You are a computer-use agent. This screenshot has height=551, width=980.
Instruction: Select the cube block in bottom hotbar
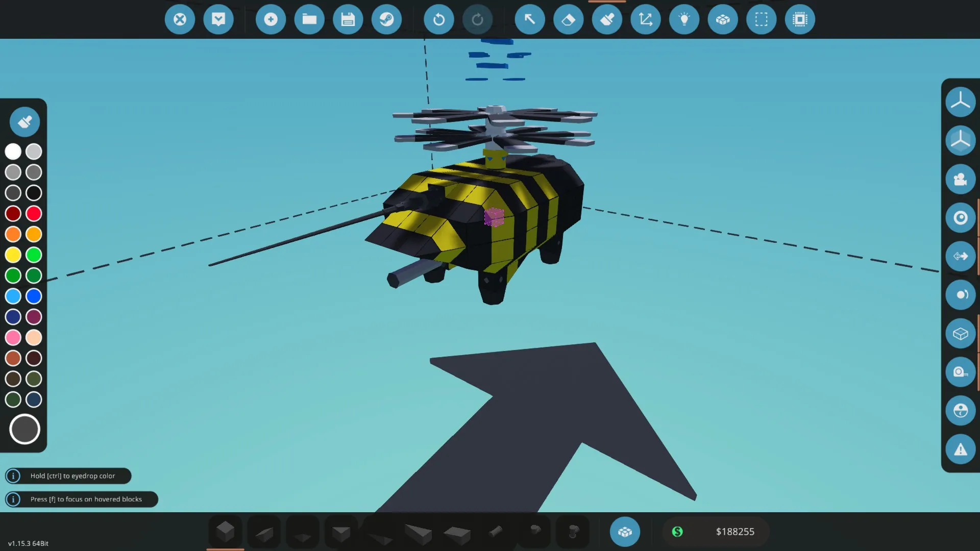coord(225,532)
